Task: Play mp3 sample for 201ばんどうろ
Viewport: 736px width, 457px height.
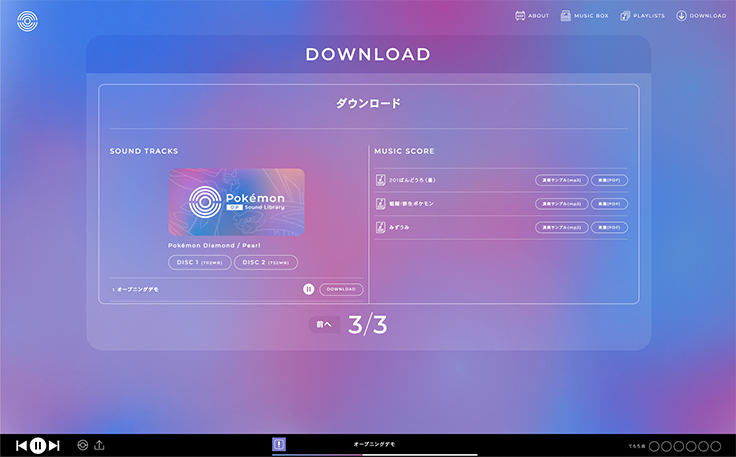Action: click(561, 180)
